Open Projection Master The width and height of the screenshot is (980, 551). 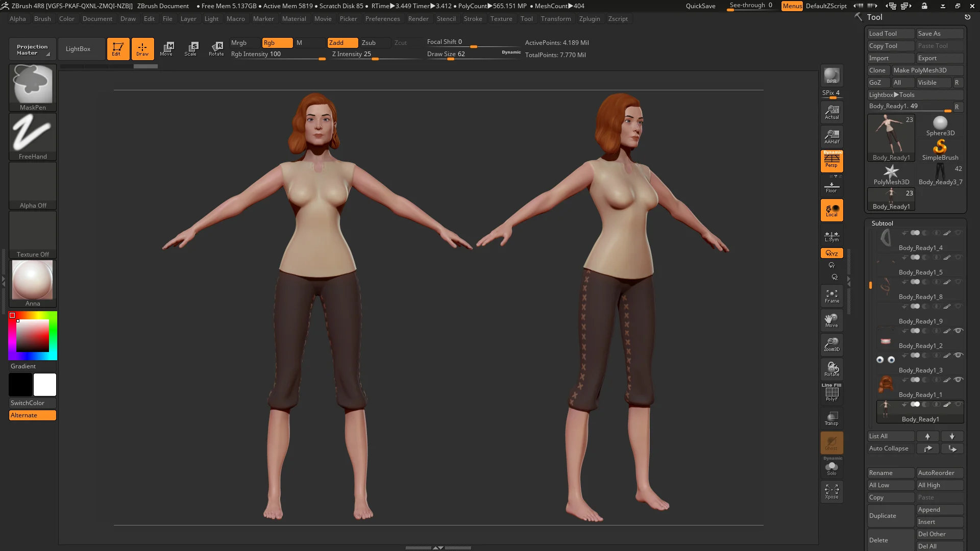pyautogui.click(x=32, y=49)
